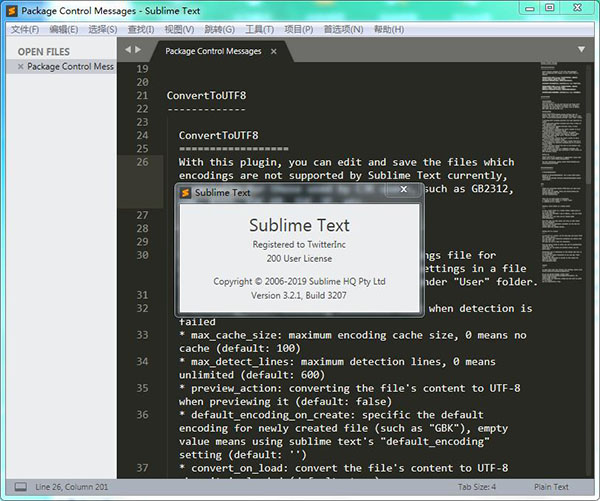600x501 pixels.
Task: Close Package Control Mess file in sidebar
Action: (x=21, y=67)
